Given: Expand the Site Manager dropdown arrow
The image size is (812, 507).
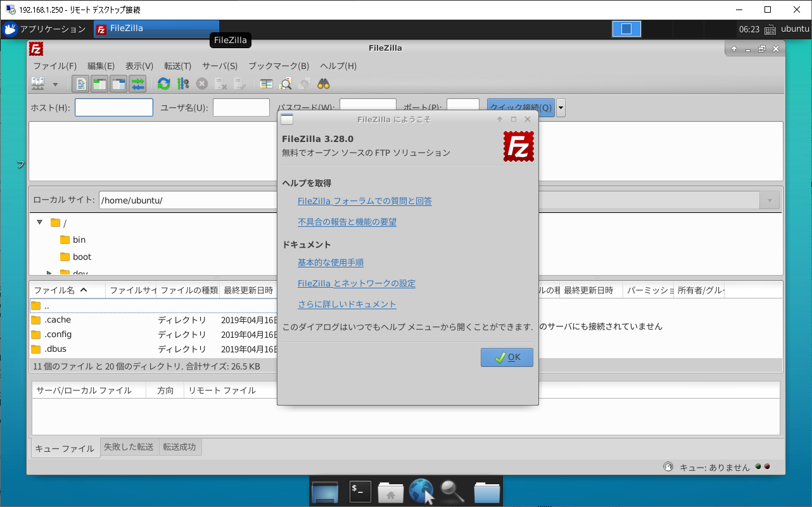Looking at the screenshot, I should point(54,84).
